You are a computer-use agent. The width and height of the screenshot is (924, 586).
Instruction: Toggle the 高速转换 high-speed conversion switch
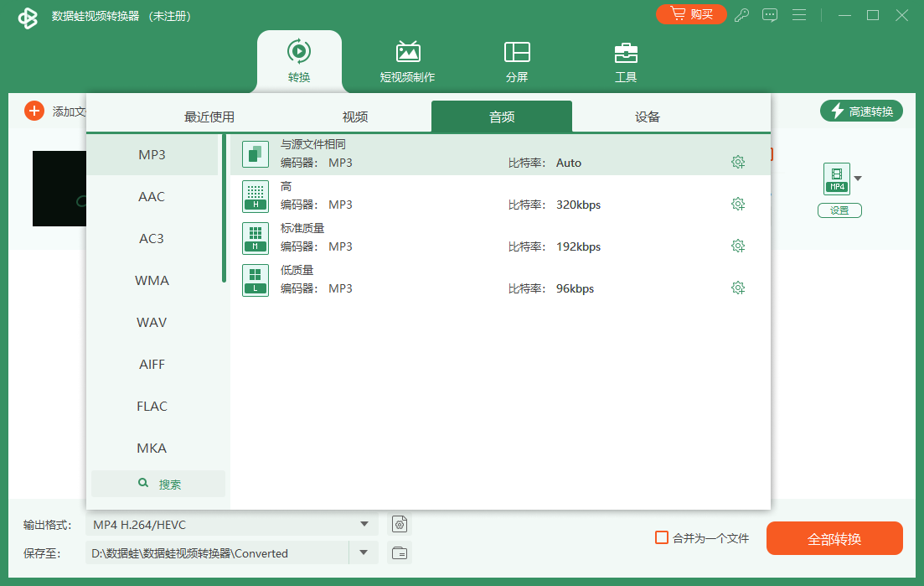click(861, 110)
